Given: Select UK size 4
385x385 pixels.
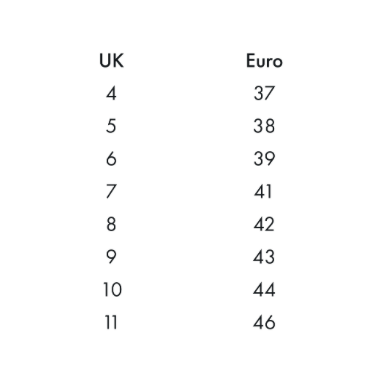Looking at the screenshot, I should [111, 93].
